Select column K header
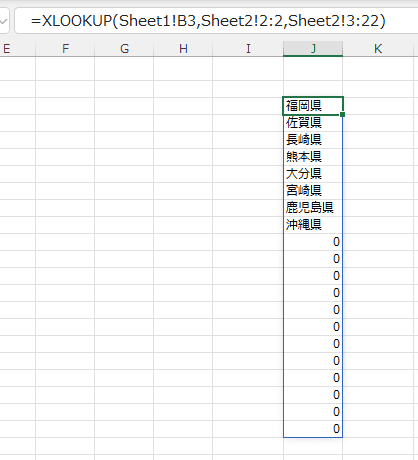This screenshot has height=460, width=418. tap(378, 49)
